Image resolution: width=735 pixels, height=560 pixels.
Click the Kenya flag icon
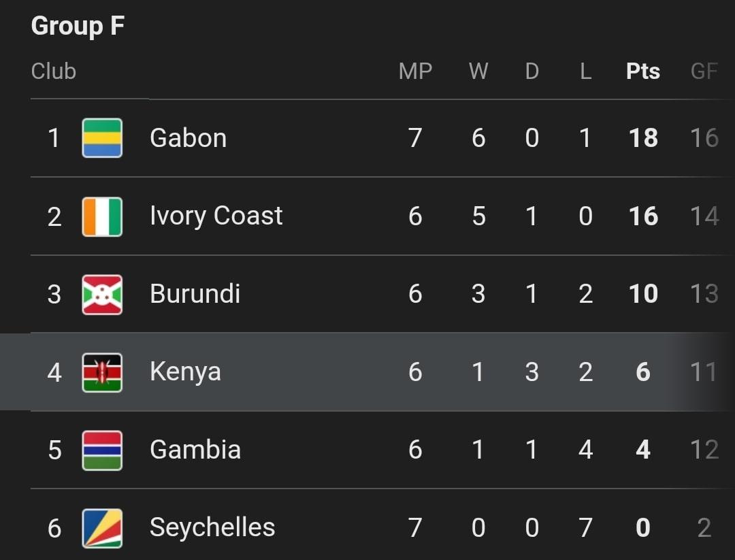[x=102, y=373]
